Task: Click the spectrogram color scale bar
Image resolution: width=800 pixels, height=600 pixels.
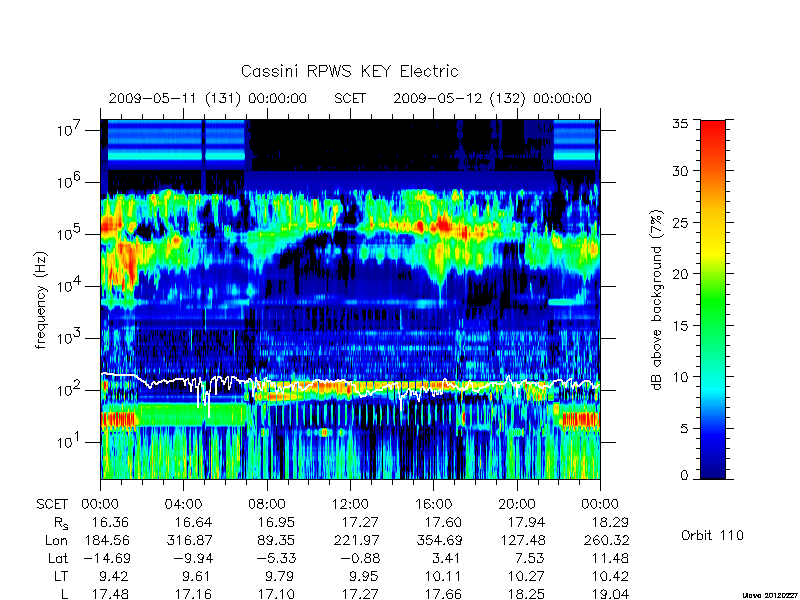Action: pos(713,299)
